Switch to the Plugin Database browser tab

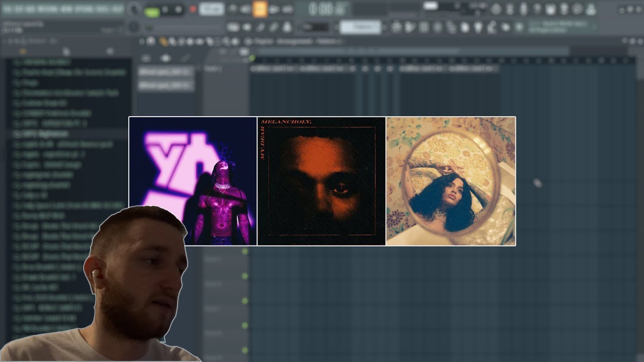click(110, 51)
